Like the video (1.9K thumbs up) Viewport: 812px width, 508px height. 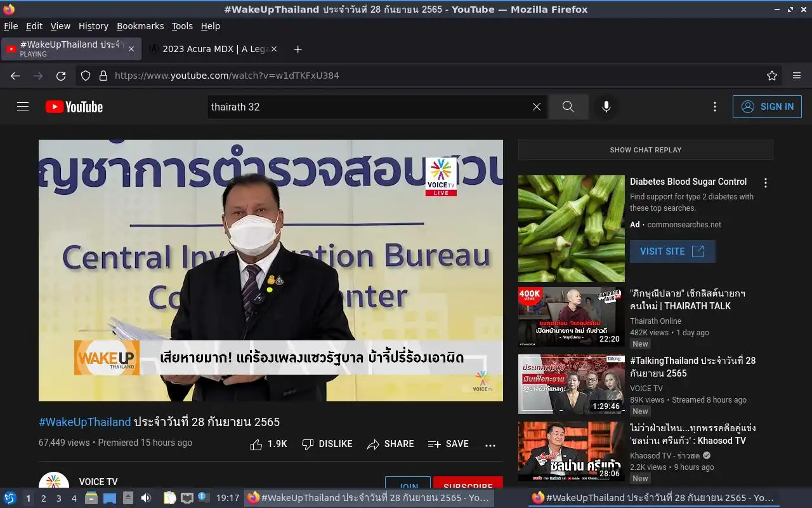[x=269, y=444]
